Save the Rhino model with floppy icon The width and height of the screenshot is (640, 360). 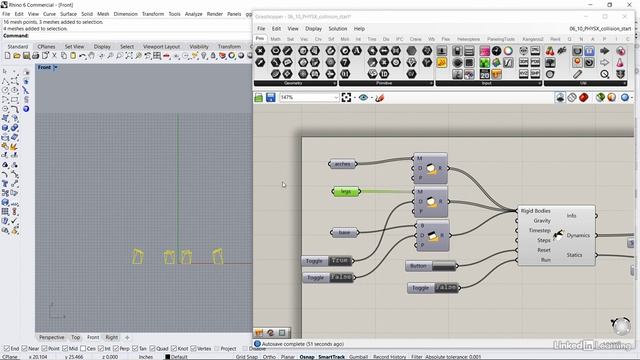(x=26, y=56)
